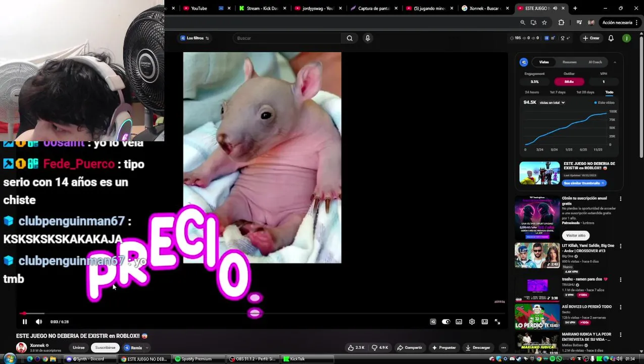
Task: Open the green account avatar menu
Action: [x=626, y=38]
